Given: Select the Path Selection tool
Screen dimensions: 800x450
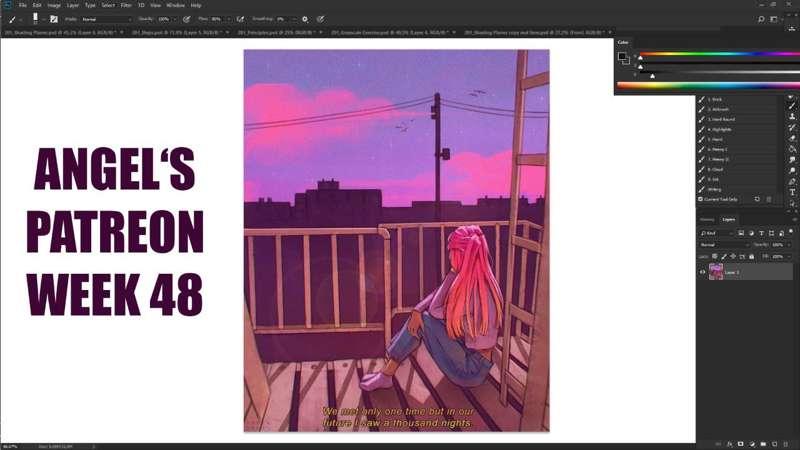Looking at the screenshot, I should 792,203.
